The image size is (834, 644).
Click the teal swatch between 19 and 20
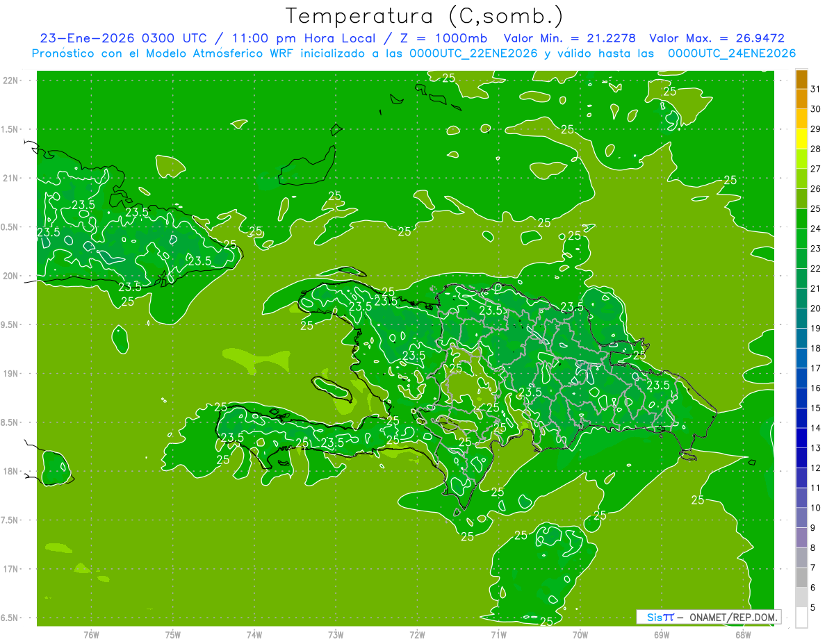(x=801, y=318)
